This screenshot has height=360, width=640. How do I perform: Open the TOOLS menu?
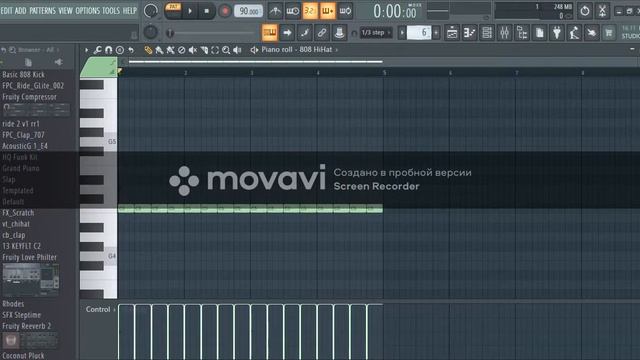click(x=111, y=11)
